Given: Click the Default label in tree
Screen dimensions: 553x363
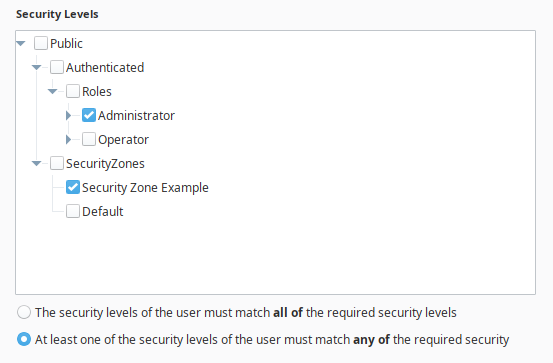Looking at the screenshot, I should (x=103, y=212).
